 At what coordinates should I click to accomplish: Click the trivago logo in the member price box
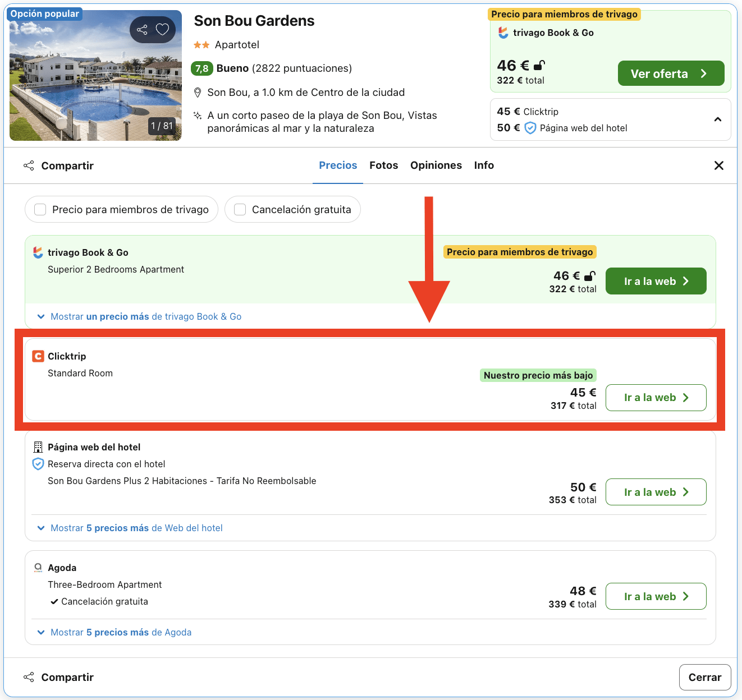[x=503, y=33]
